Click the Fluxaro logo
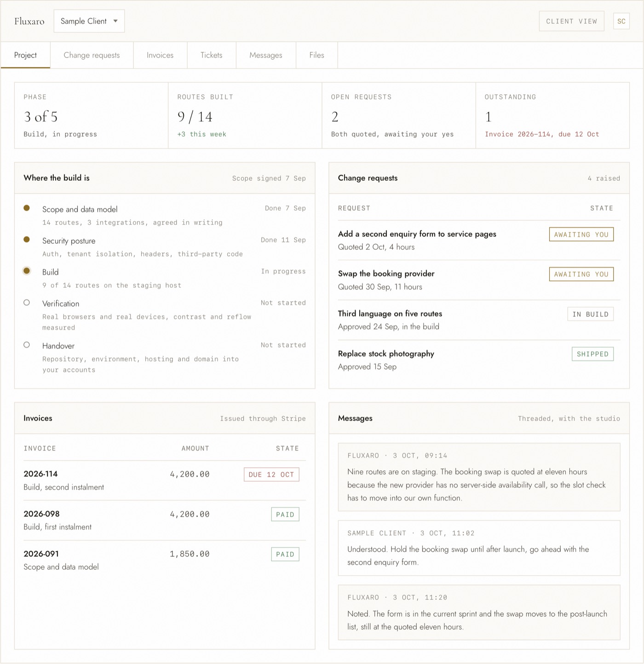Screen dimensions: 644x664 (x=29, y=21)
